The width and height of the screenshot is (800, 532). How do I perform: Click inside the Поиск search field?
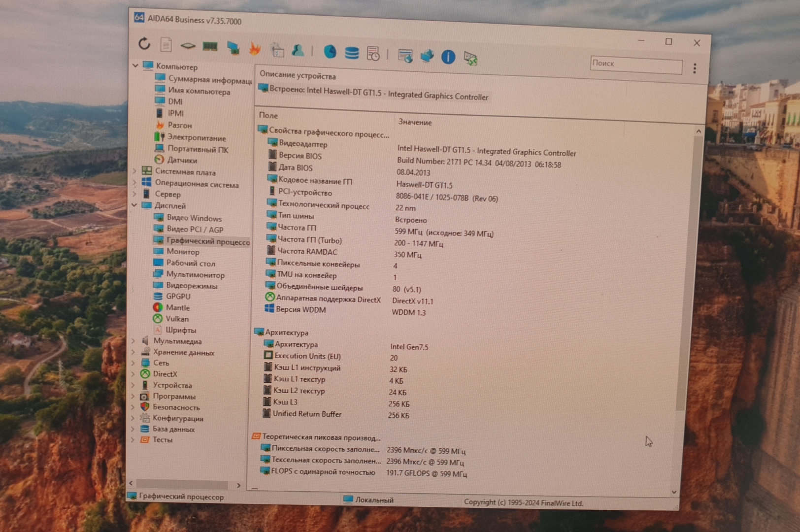pyautogui.click(x=636, y=65)
